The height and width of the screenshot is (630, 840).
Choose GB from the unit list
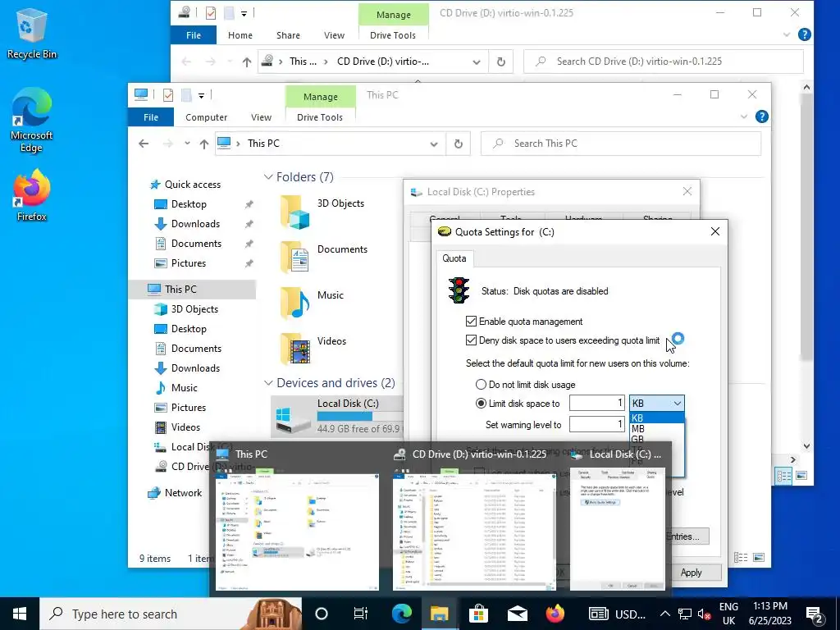tap(657, 439)
